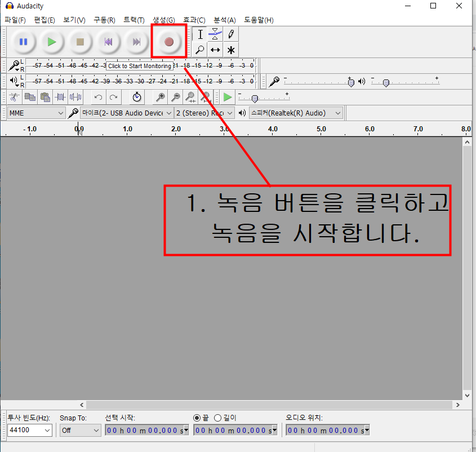Adjust the recording volume slider

coord(352,82)
